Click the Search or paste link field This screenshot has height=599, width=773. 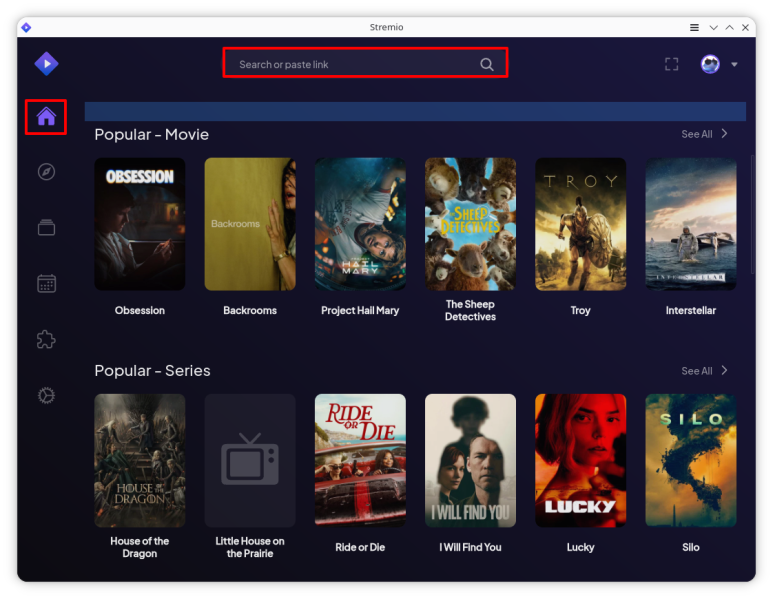tap(365, 63)
